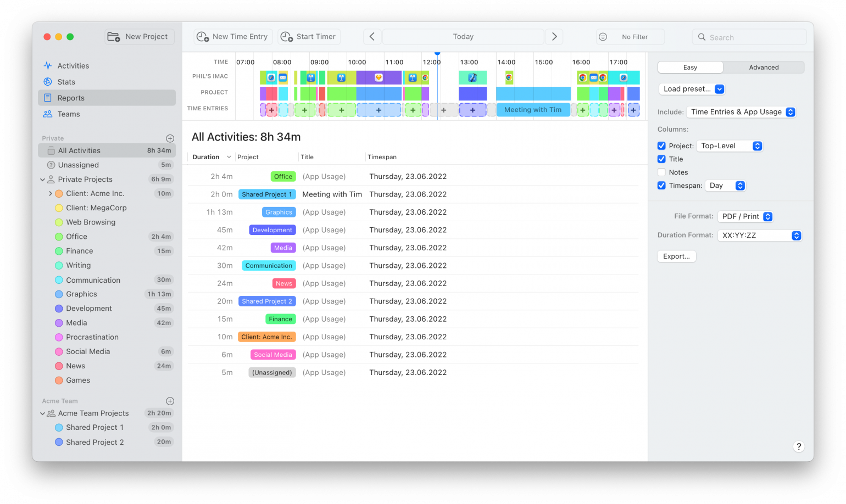Image resolution: width=846 pixels, height=504 pixels.
Task: Click the New Time Entry clock icon
Action: [203, 36]
